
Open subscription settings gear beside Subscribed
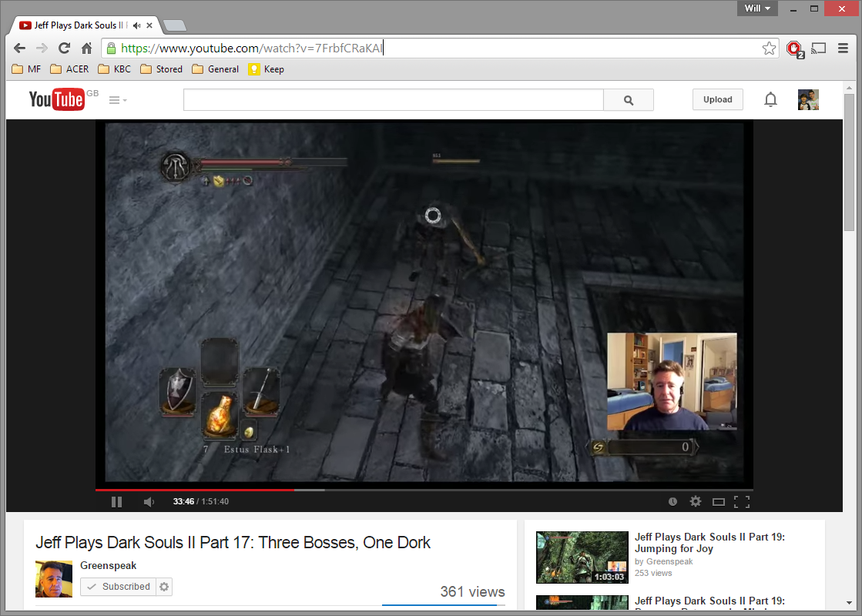point(164,587)
